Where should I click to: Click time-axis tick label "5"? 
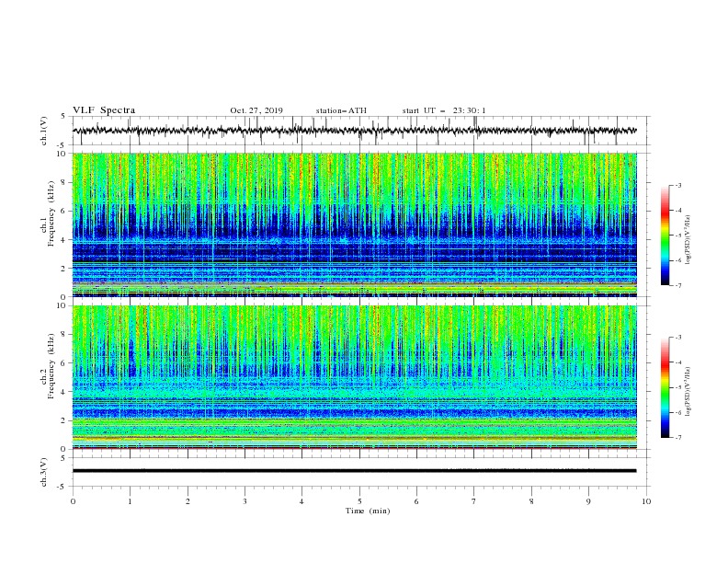[359, 501]
